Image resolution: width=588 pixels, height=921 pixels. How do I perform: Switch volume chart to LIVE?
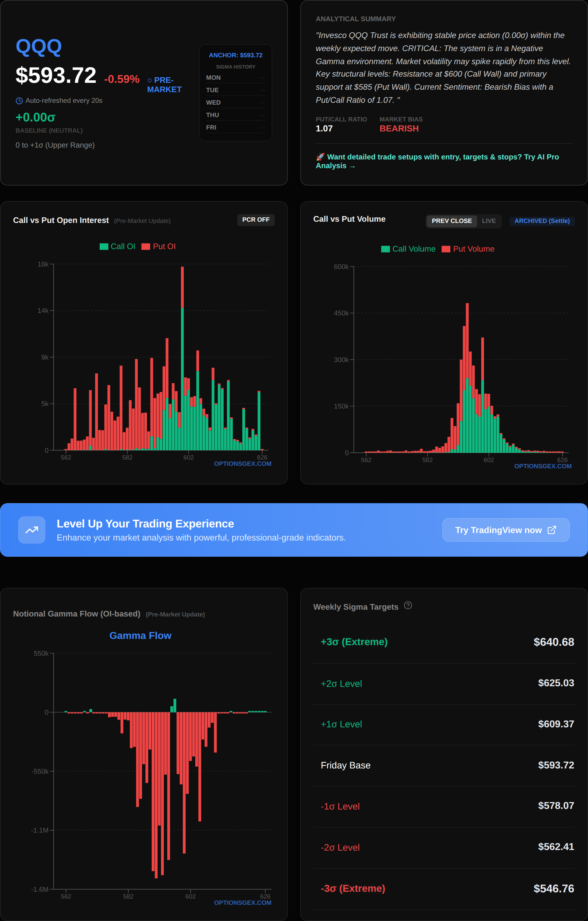pyautogui.click(x=489, y=221)
